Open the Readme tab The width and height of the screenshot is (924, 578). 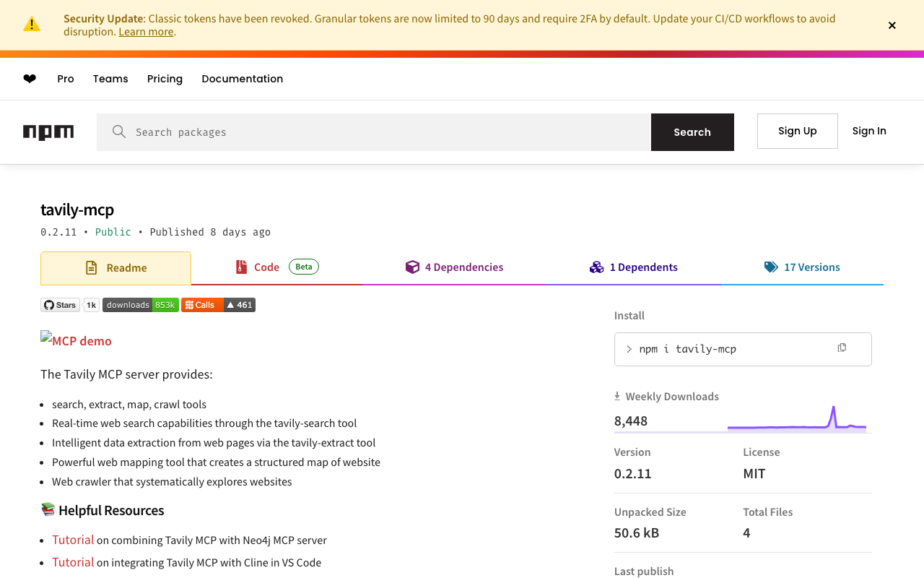click(x=115, y=268)
